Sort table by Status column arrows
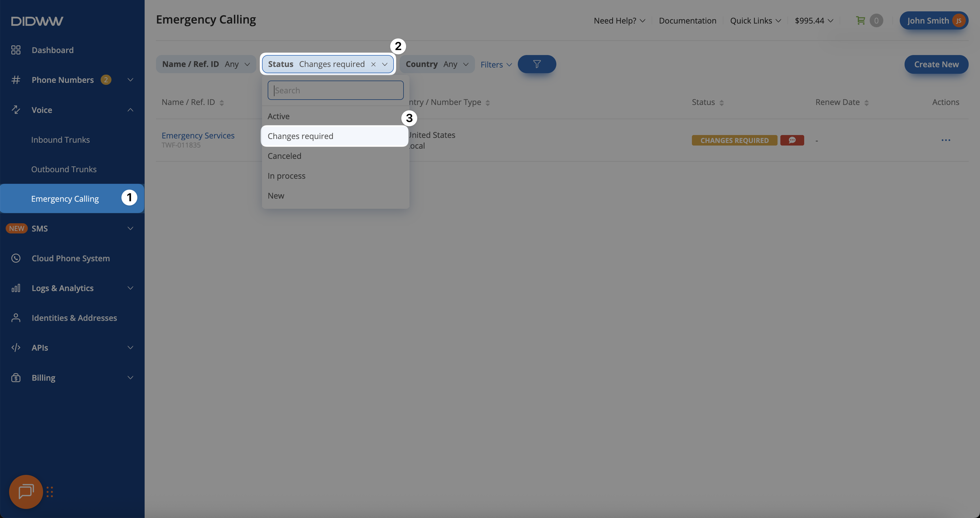980x518 pixels. (x=721, y=103)
